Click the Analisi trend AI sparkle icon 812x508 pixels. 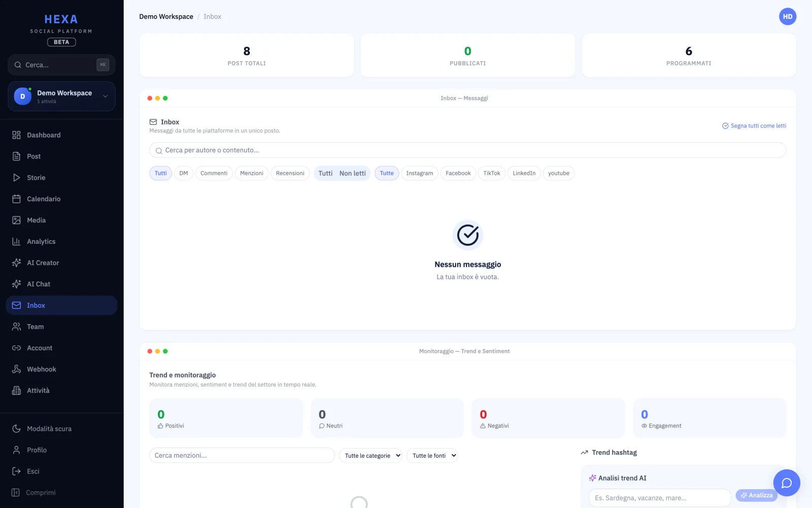point(592,478)
